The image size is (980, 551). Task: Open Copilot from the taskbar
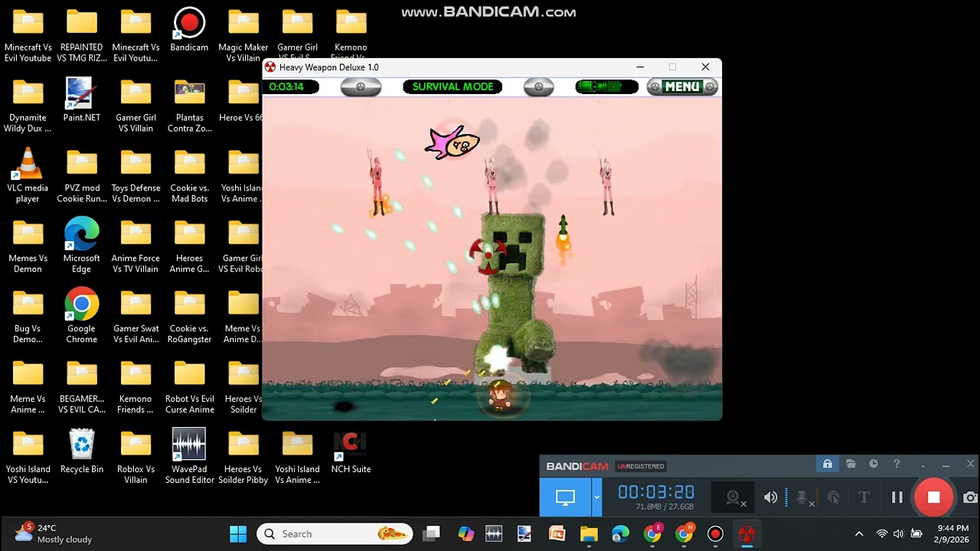[x=465, y=533]
